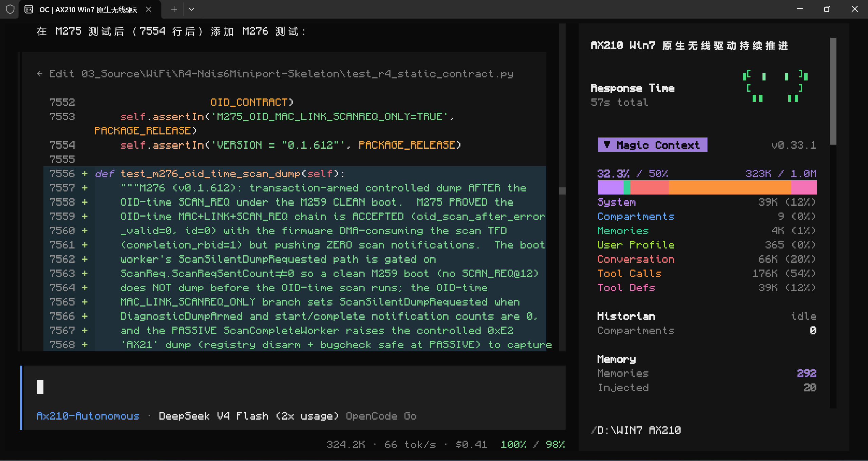Click Historian Compartments count 0
868x461 pixels.
pyautogui.click(x=813, y=331)
